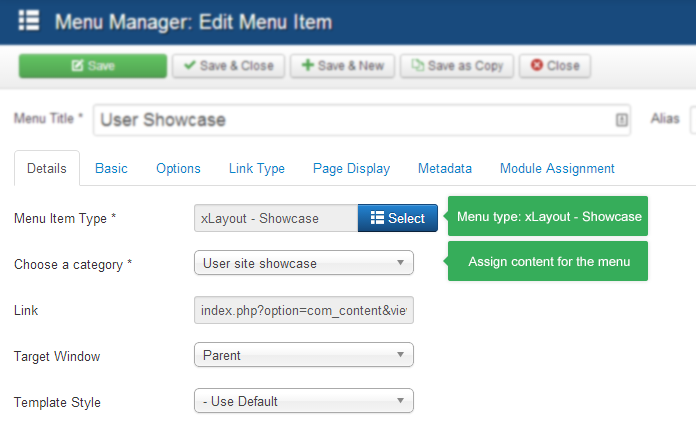Viewport: 696px width, 448px height.
Task: Open the Module Assignment tab
Action: [x=557, y=169]
